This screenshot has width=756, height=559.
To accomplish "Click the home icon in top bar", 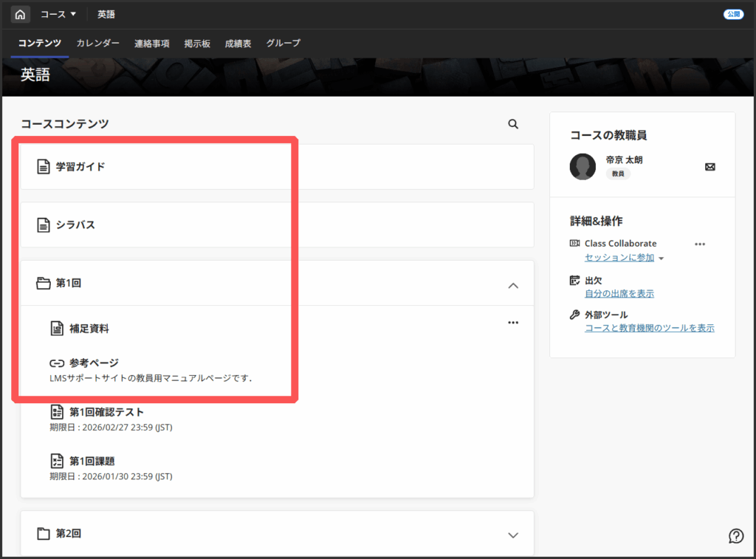I will point(21,14).
